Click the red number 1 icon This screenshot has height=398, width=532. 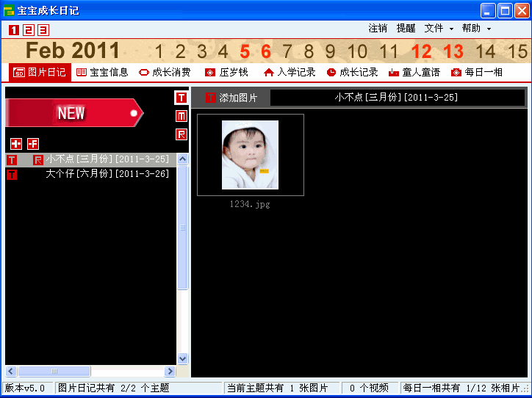[14, 30]
